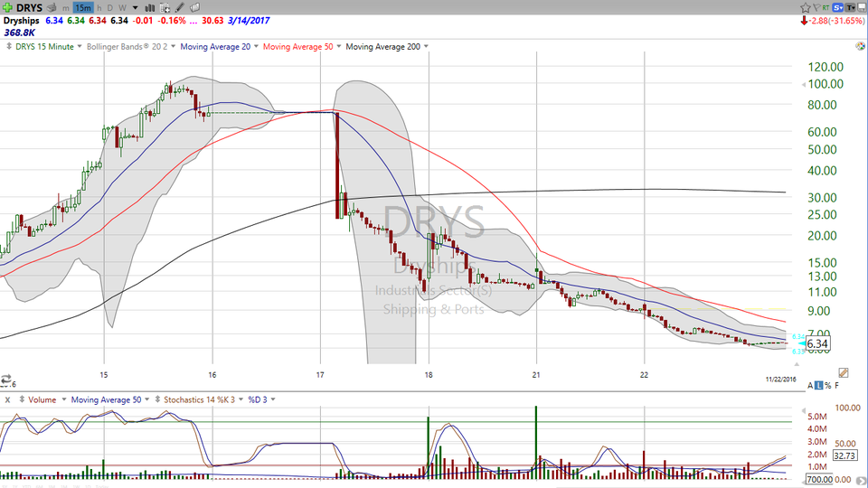Image resolution: width=868 pixels, height=488 pixels.
Task: Click the notes tag icon in toolbar
Action: (x=195, y=8)
